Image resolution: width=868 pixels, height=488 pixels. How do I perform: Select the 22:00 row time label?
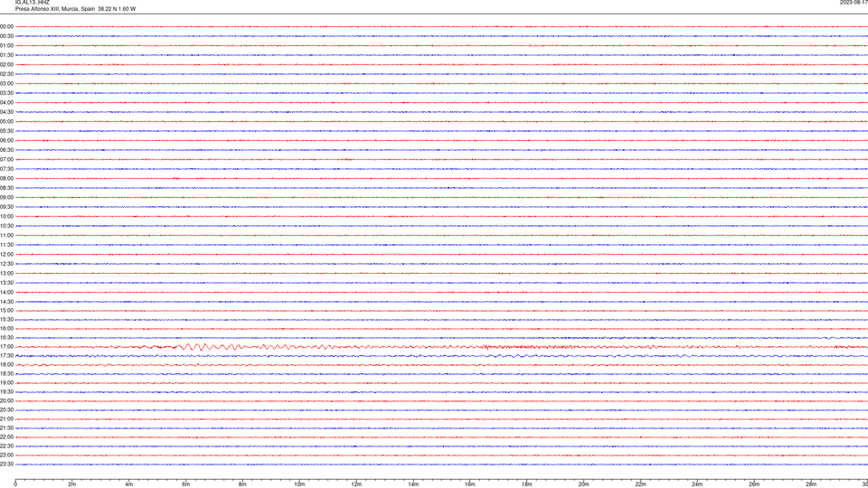[6, 437]
